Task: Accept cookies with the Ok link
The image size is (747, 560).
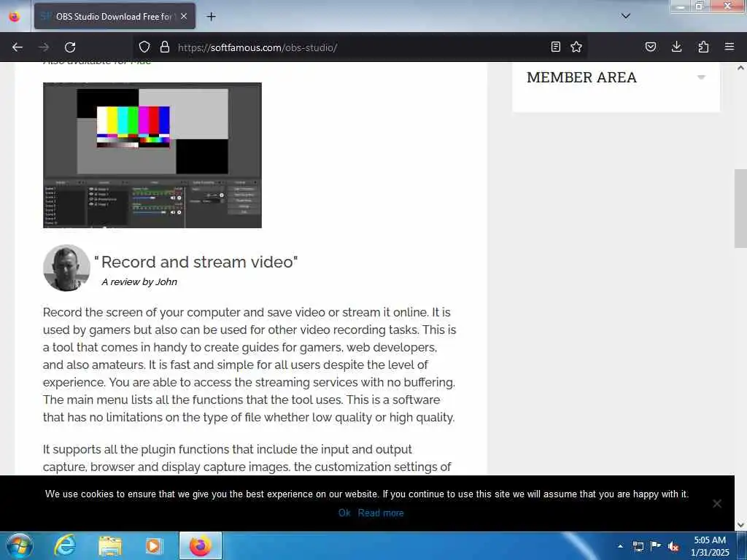Action: [x=344, y=513]
